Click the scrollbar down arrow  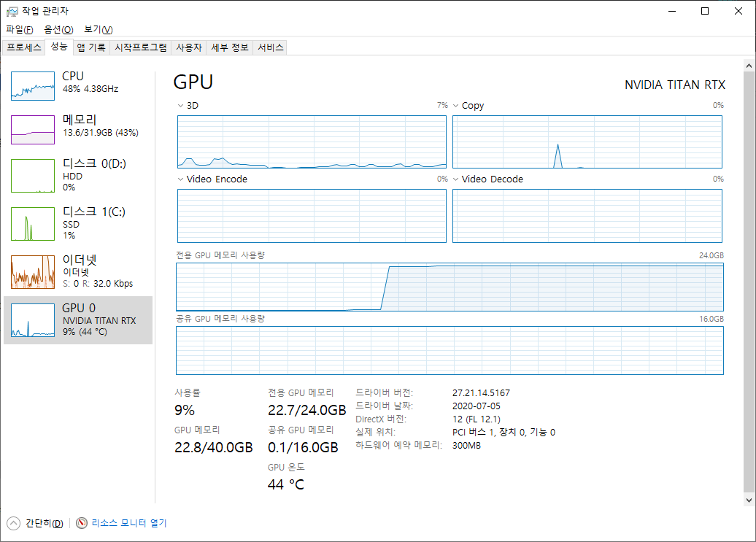pos(749,500)
